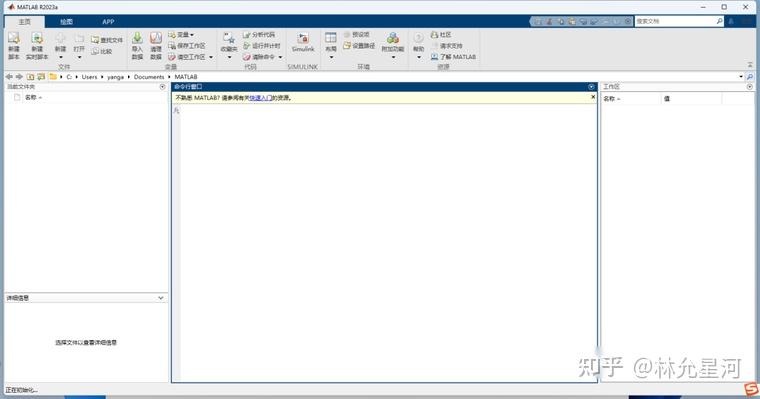Click the forward arrow in the address bar
Viewport: 760px width, 399px height.
pos(19,77)
